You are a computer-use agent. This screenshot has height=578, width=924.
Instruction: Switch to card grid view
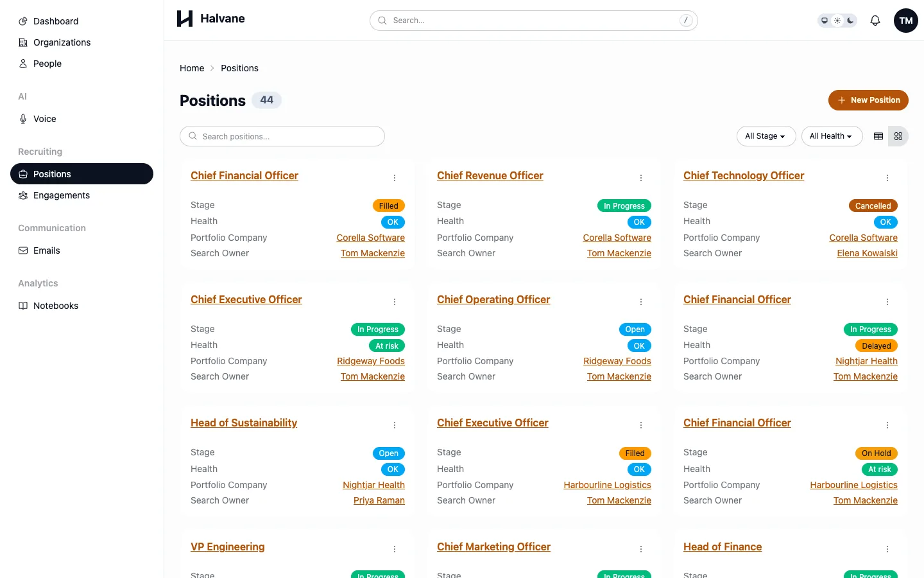[x=898, y=136]
